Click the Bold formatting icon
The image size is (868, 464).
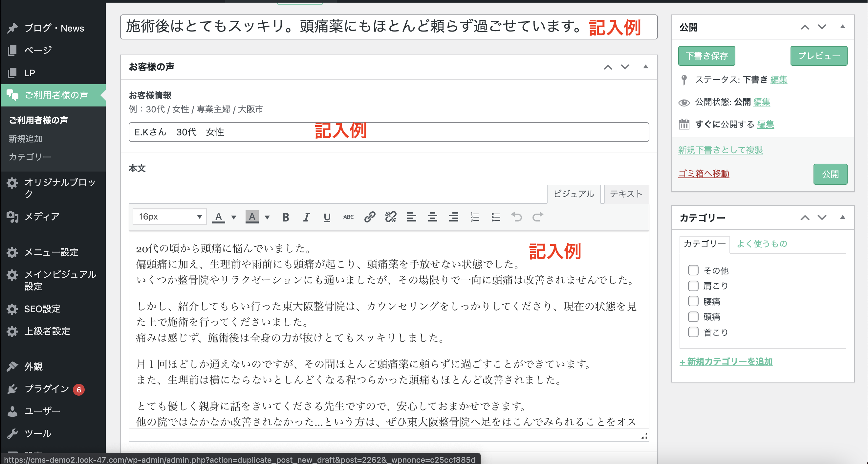click(285, 217)
